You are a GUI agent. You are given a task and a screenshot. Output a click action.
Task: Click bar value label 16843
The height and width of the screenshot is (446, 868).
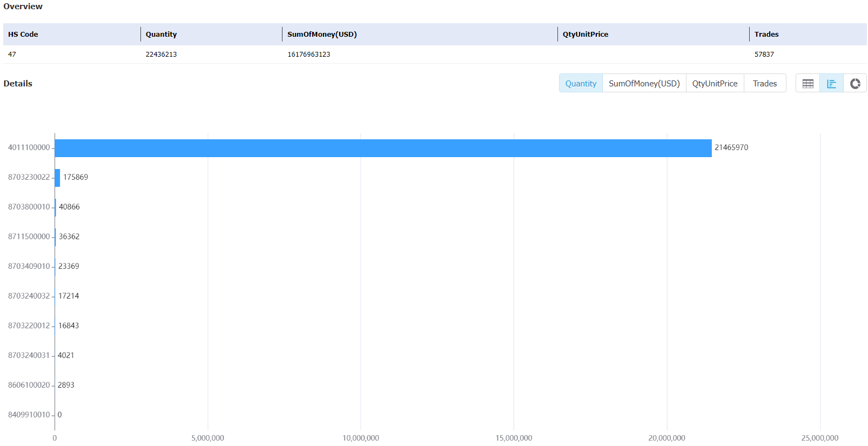[69, 326]
